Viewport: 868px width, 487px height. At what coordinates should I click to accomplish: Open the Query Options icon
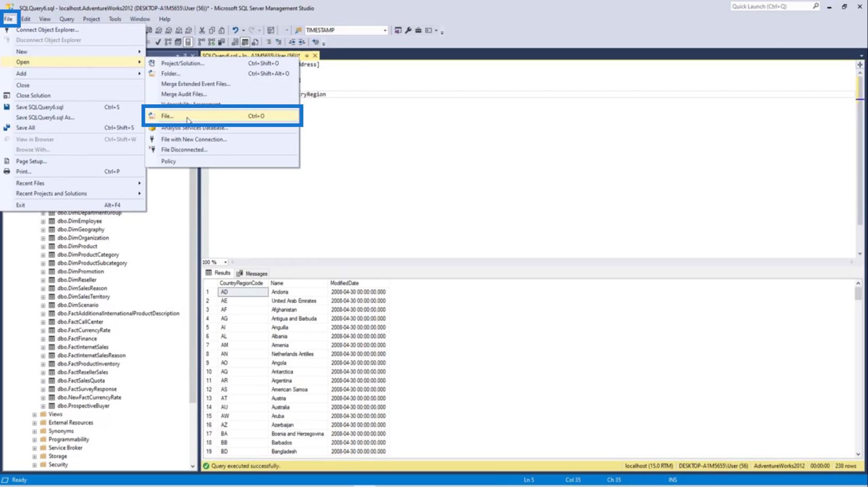click(x=178, y=42)
